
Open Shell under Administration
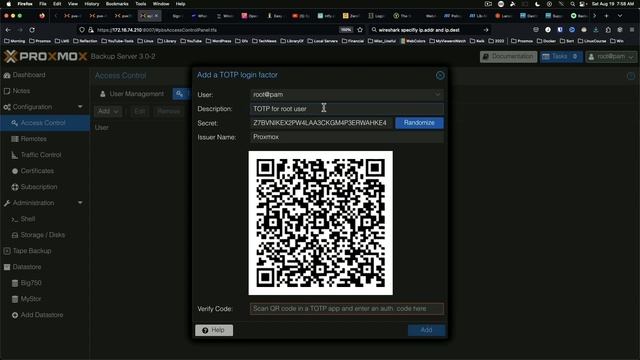tap(28, 219)
